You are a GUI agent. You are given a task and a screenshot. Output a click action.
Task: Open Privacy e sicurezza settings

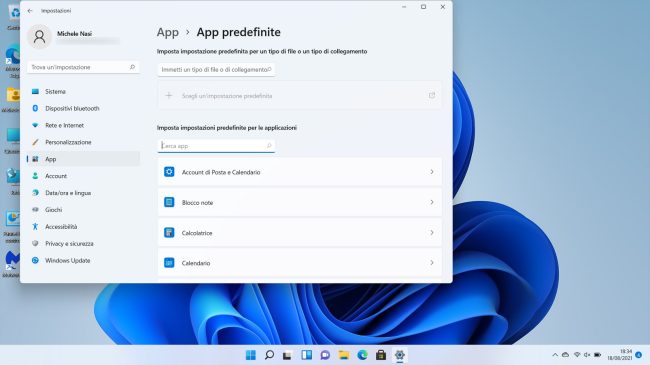(x=83, y=243)
